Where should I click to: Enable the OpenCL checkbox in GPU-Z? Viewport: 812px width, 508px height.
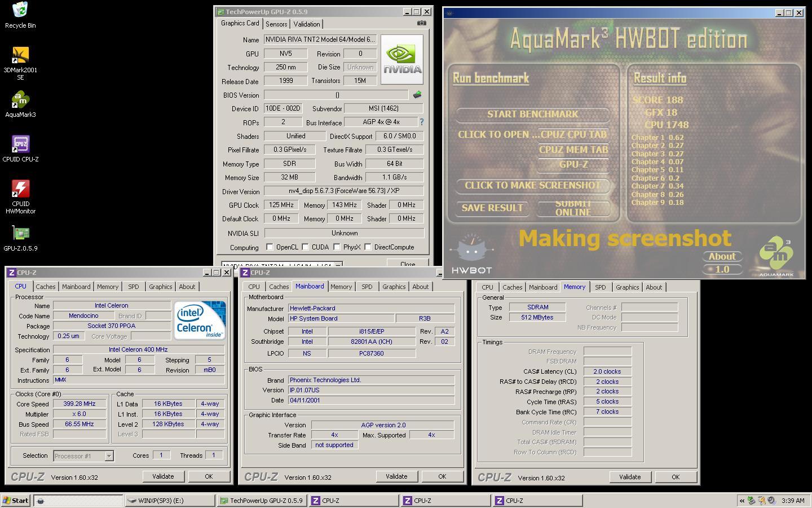coord(270,247)
